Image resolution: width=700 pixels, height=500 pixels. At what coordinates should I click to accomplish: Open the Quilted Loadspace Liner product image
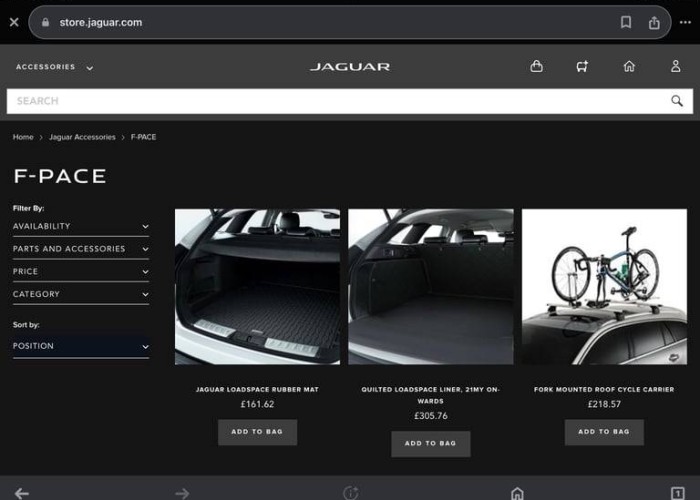(431, 287)
